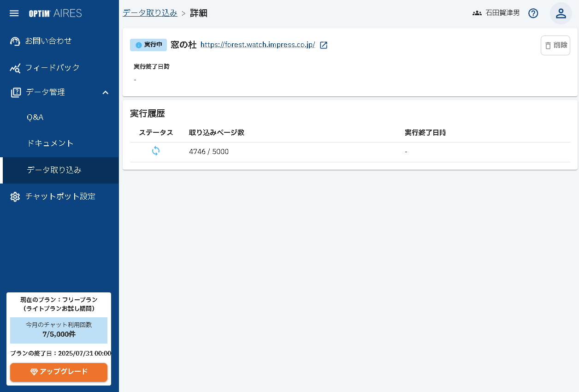Click the フィードバック chart icon in sidebar
579x392 pixels.
coord(15,67)
